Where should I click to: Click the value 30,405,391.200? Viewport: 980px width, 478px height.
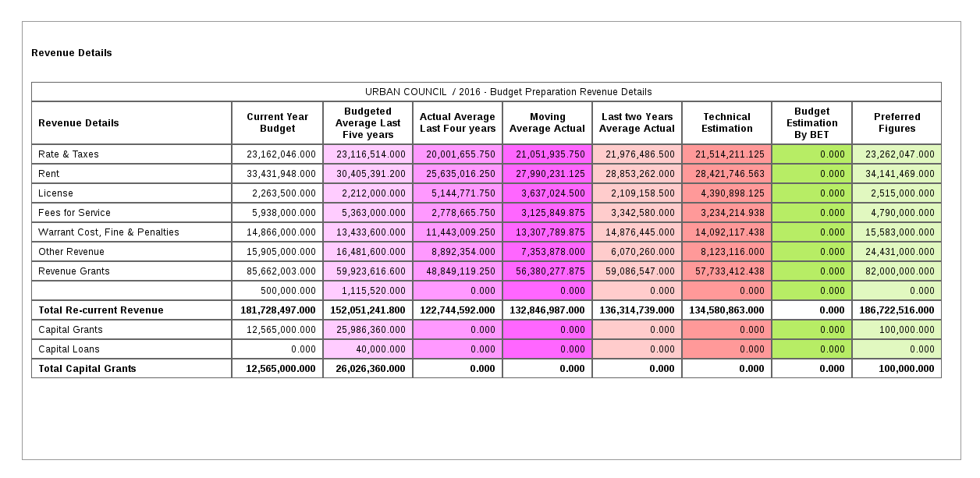coord(371,174)
